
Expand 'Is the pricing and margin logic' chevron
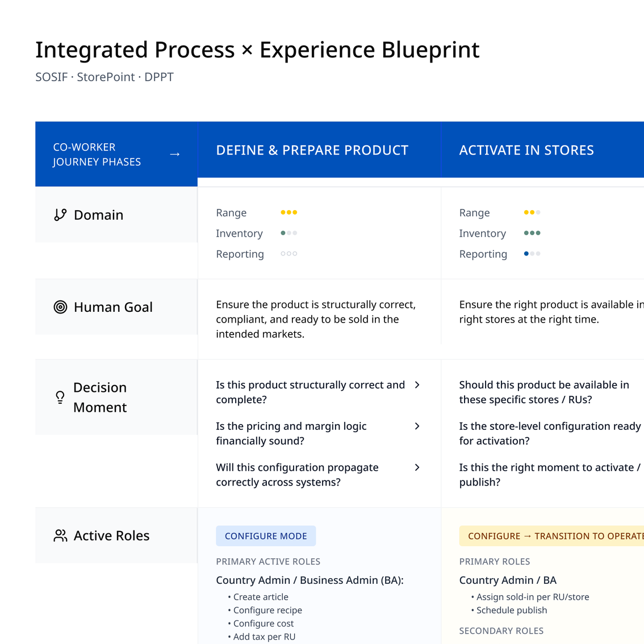point(417,426)
